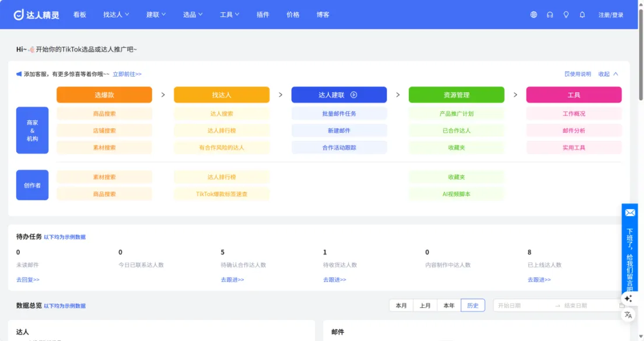Open the 看板 menu item
This screenshot has height=341, width=644.
click(80, 15)
